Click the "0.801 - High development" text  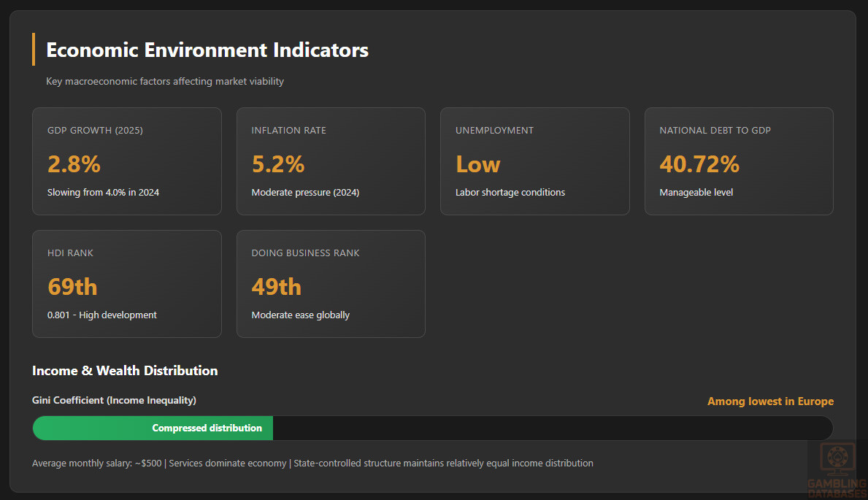coord(102,315)
